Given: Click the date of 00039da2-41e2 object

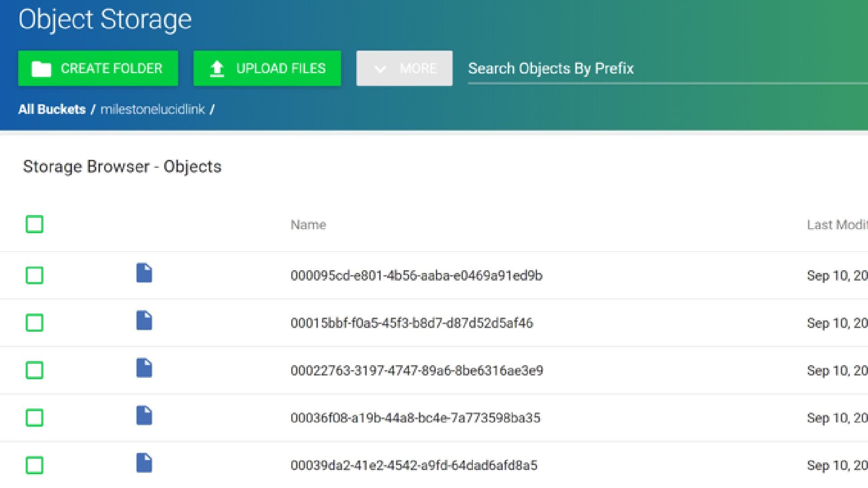Looking at the screenshot, I should 837,465.
